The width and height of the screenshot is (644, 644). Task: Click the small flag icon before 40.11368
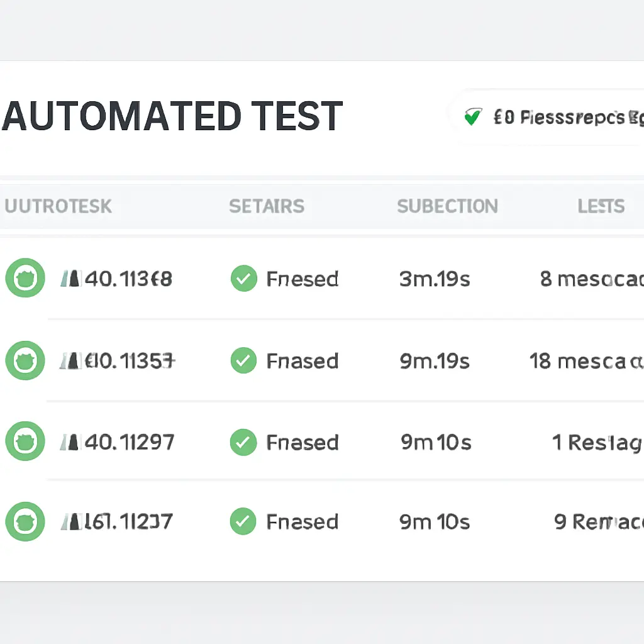(x=70, y=279)
